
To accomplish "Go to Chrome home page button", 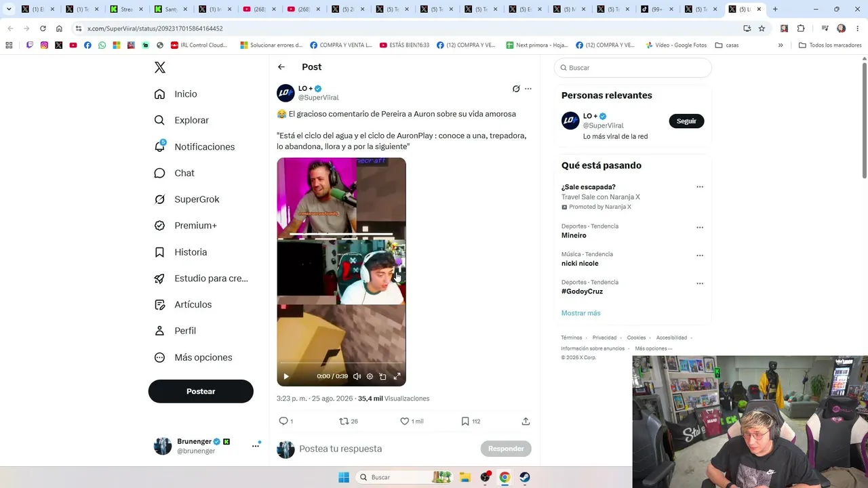I will pos(59,28).
